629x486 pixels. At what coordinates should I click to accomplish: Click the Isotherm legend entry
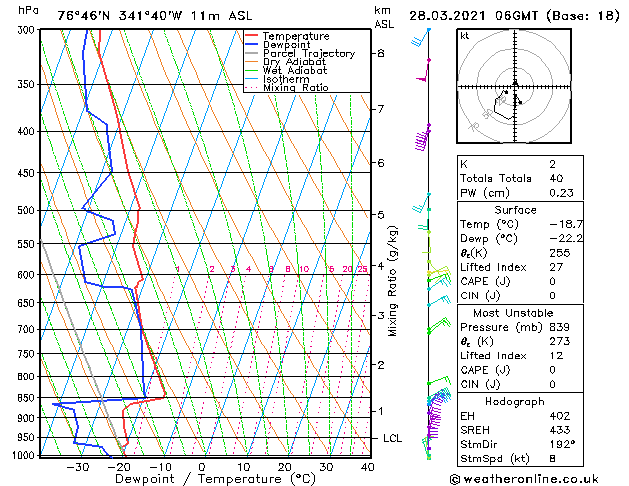277,79
